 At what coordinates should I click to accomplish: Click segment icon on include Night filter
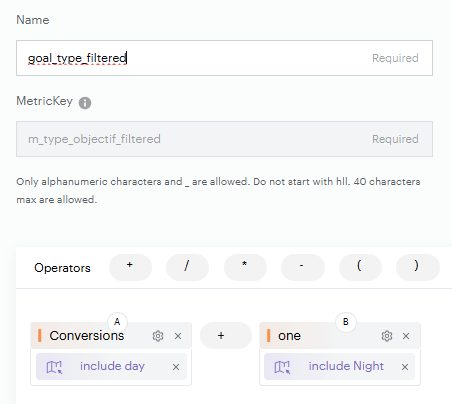click(x=282, y=367)
